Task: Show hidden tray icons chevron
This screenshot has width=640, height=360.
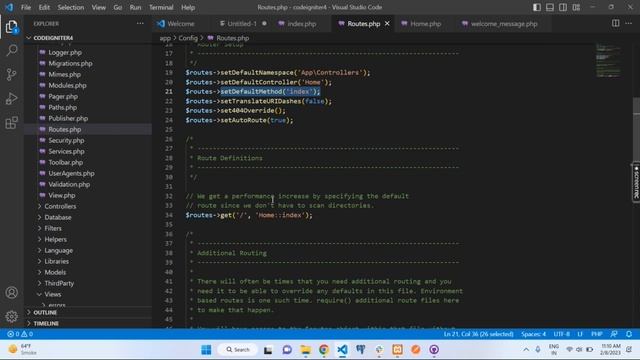Action: coord(526,350)
